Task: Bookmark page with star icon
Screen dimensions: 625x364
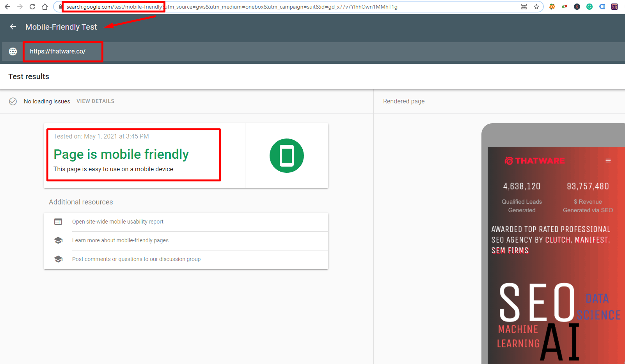Action: [x=536, y=7]
